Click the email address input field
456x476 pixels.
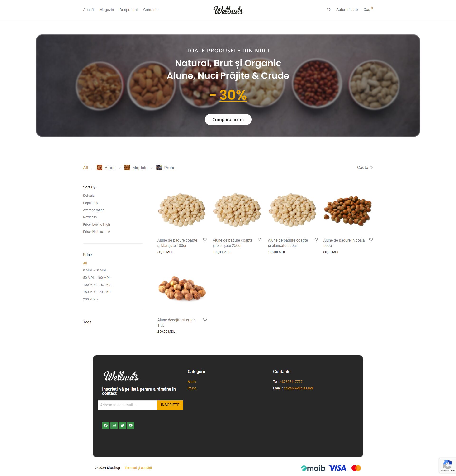(127, 405)
